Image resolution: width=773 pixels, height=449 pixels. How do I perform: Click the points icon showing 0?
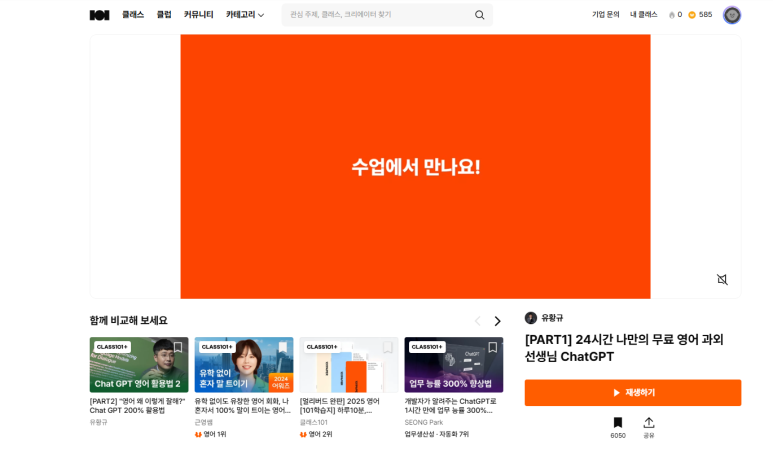[672, 15]
